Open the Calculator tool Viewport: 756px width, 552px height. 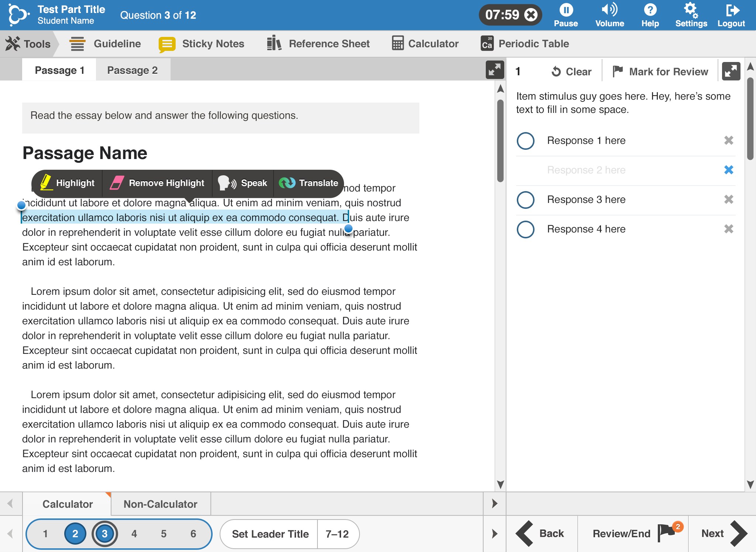tap(425, 44)
